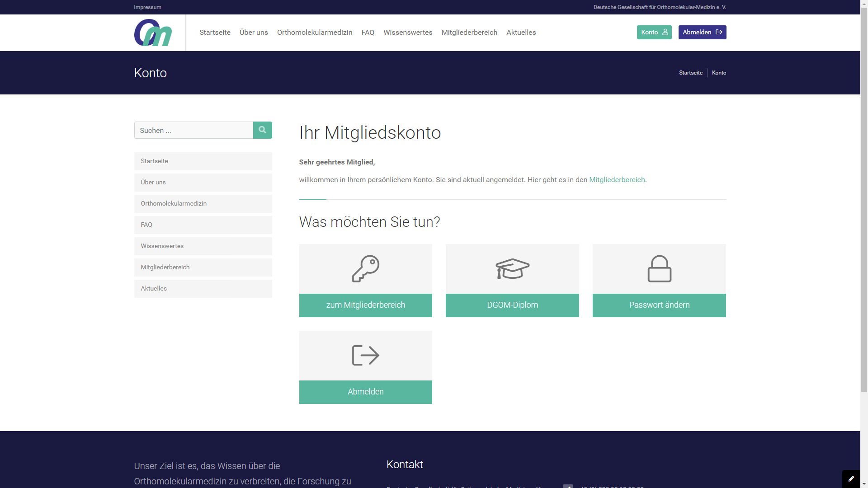Click Startseite breadcrumb link
Viewport: 868px width, 488px height.
coord(691,73)
